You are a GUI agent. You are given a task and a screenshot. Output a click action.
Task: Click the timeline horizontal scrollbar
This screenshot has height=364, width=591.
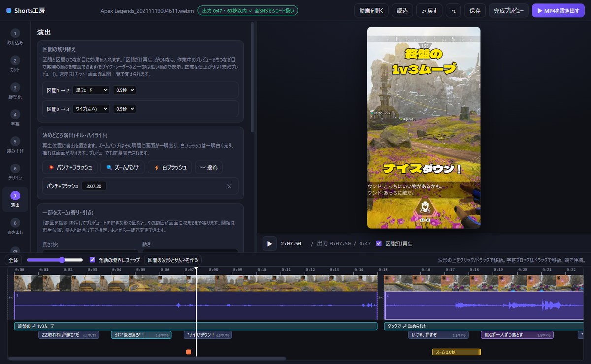(x=147, y=359)
